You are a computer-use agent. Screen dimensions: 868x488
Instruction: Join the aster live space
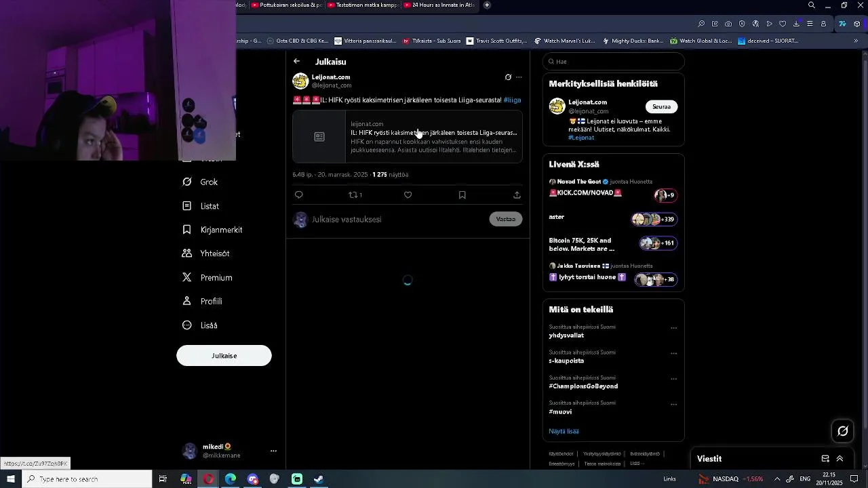pyautogui.click(x=613, y=218)
